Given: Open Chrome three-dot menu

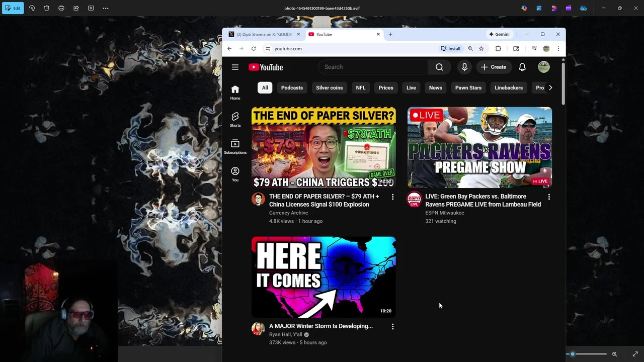Looking at the screenshot, I should (x=558, y=49).
